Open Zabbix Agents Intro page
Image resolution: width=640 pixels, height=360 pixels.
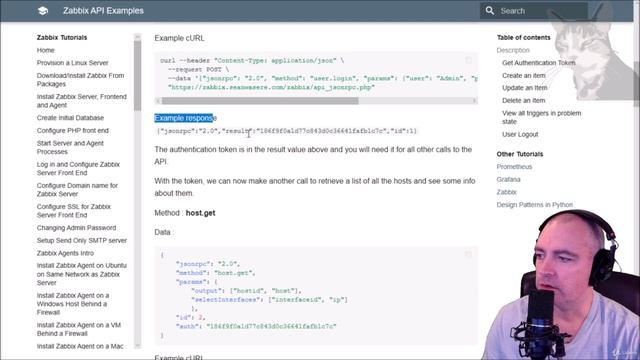(x=65, y=253)
